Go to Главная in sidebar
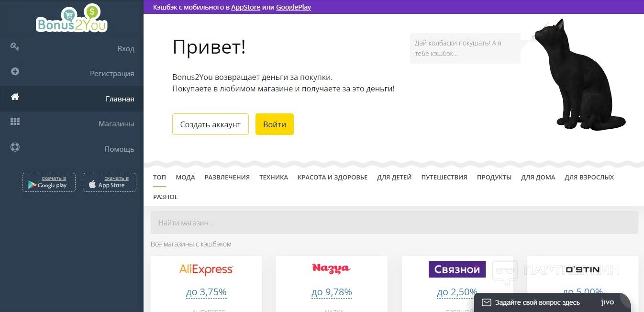 72,99
